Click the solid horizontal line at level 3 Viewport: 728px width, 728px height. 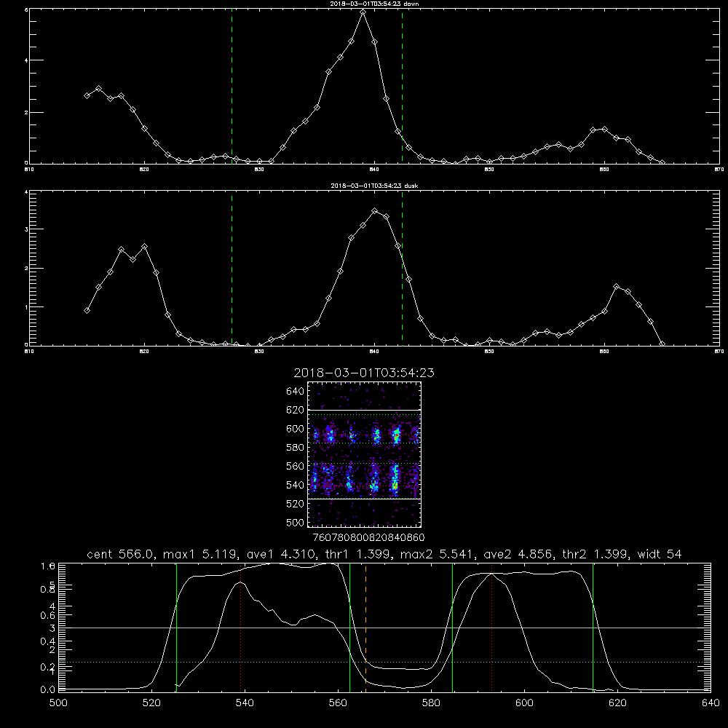pyautogui.click(x=385, y=628)
